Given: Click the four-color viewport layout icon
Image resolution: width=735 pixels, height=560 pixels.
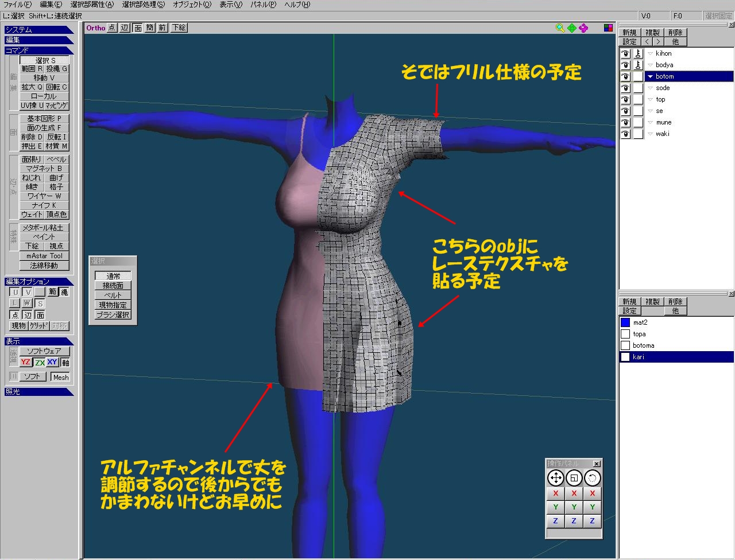Looking at the screenshot, I should coord(608,28).
